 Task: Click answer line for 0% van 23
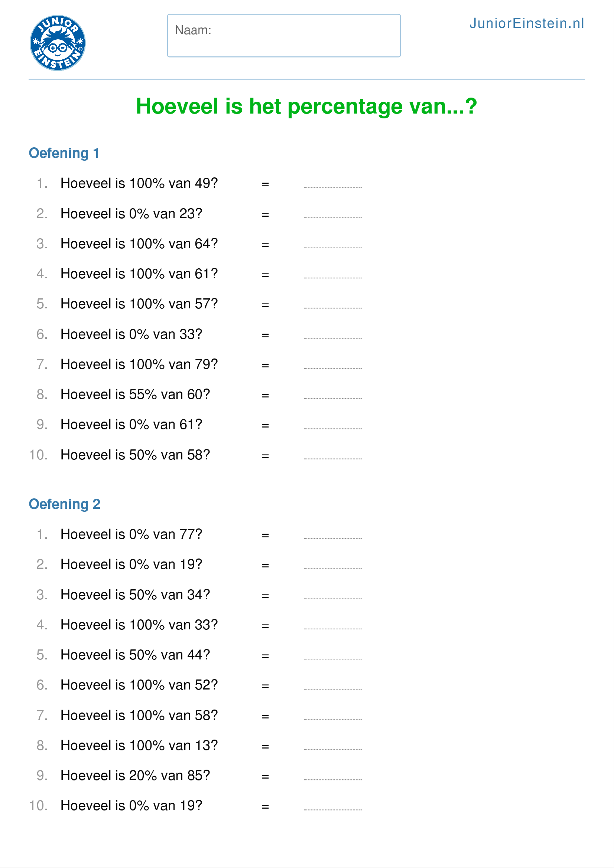tap(333, 217)
